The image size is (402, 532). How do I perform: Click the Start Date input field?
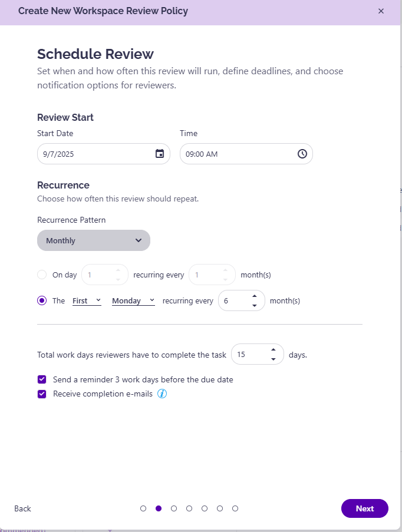coord(94,154)
